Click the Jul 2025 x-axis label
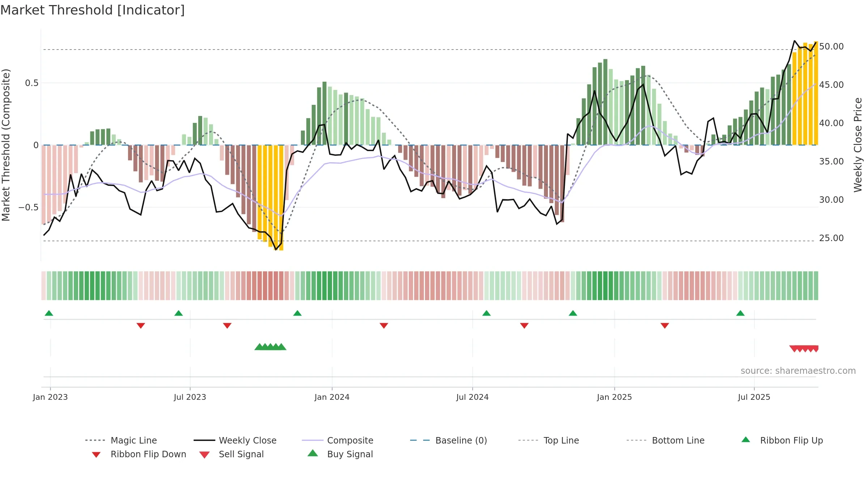Screen dimensions: 868x488 point(754,397)
